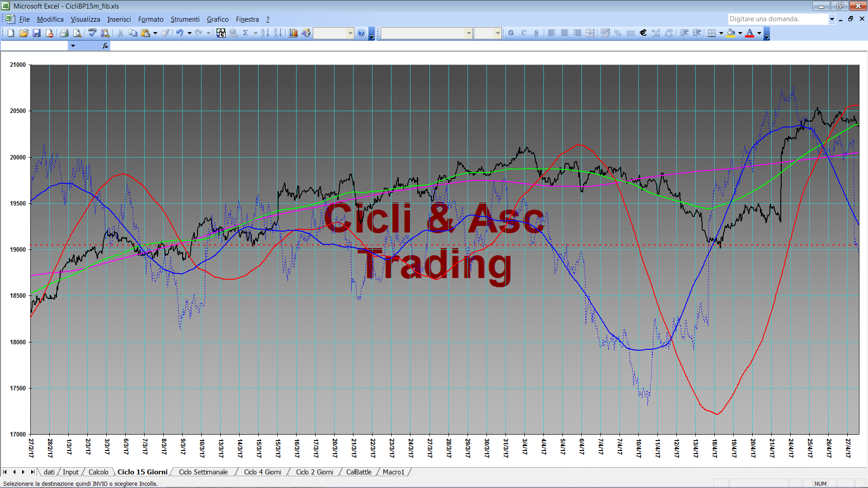This screenshot has width=868, height=488.
Task: Click the Format Painter brush icon
Action: coord(165,33)
